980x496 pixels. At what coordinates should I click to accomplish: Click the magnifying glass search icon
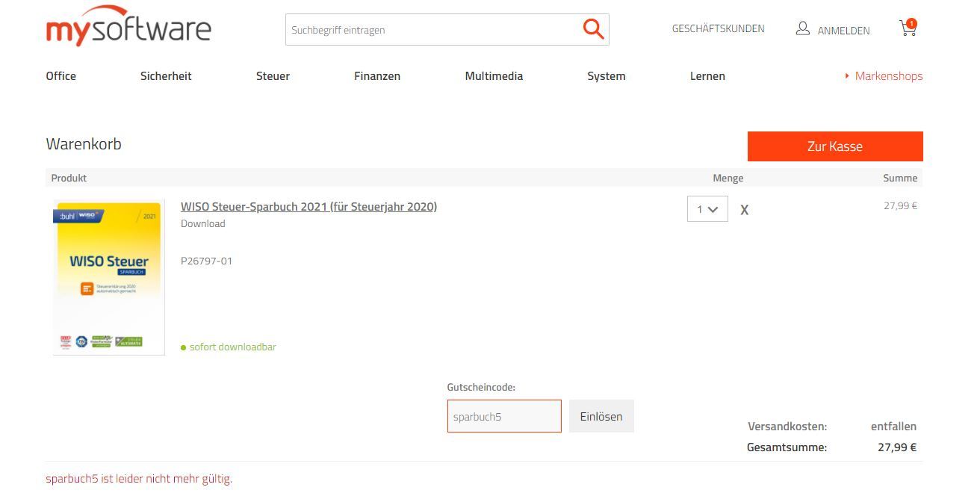click(x=593, y=29)
